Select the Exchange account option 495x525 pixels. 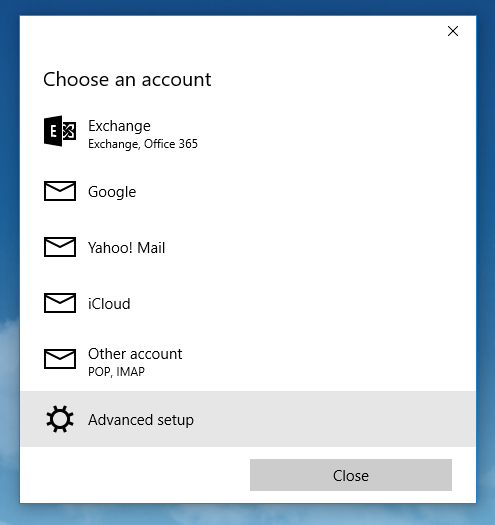pos(248,134)
